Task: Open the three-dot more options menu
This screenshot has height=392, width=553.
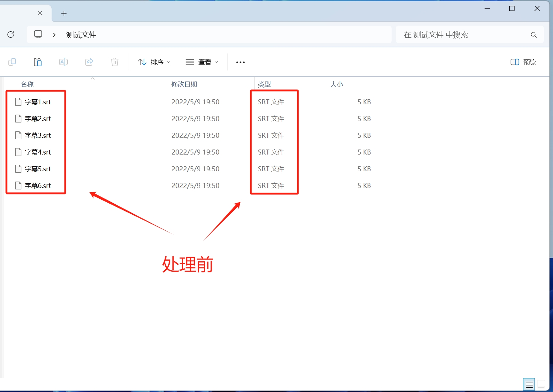Action: coord(241,62)
